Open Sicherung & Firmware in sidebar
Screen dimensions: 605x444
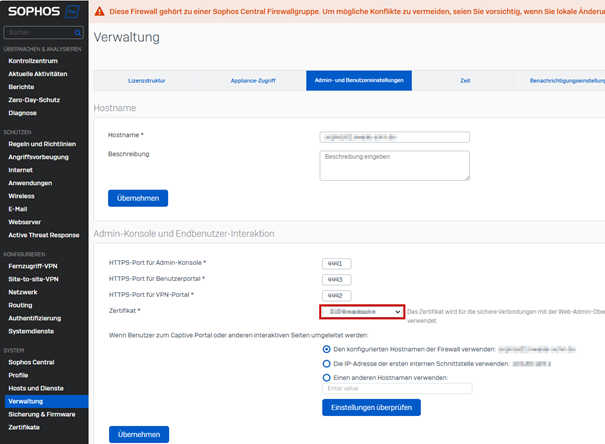(x=42, y=415)
